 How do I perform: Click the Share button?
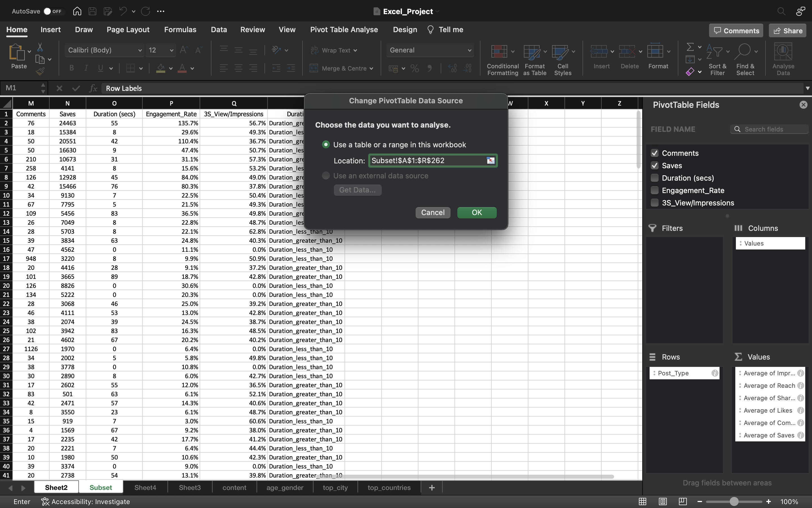point(787,30)
